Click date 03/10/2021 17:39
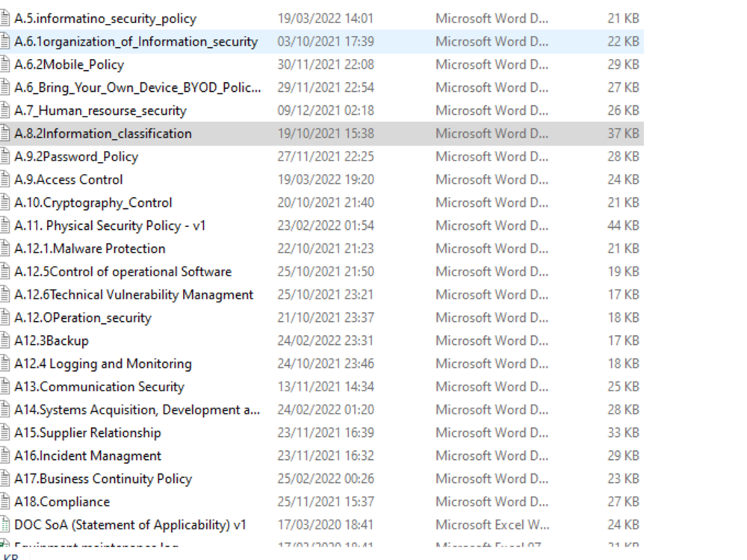Screen dimensions: 747x560 pos(326,41)
